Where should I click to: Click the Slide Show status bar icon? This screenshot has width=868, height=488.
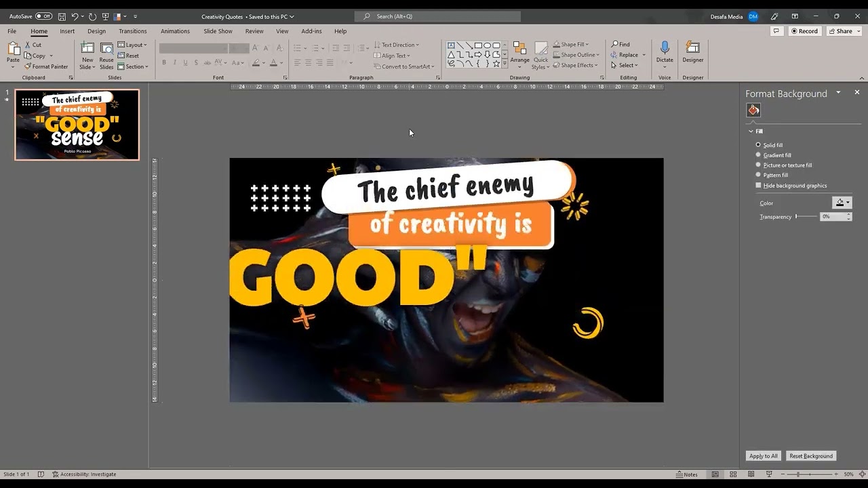click(770, 474)
